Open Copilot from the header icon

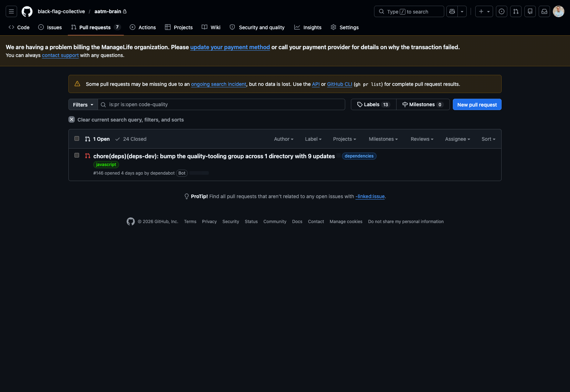[452, 11]
